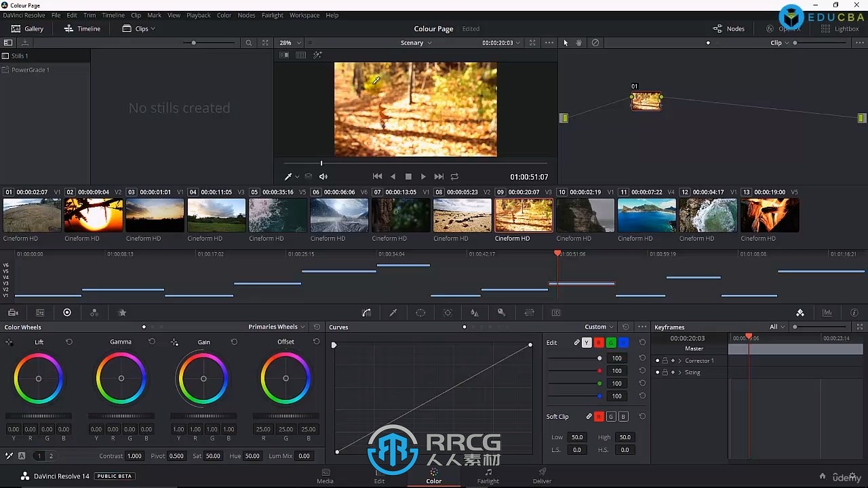Image resolution: width=868 pixels, height=488 pixels.
Task: Toggle loop playback in viewer
Action: pyautogui.click(x=454, y=176)
